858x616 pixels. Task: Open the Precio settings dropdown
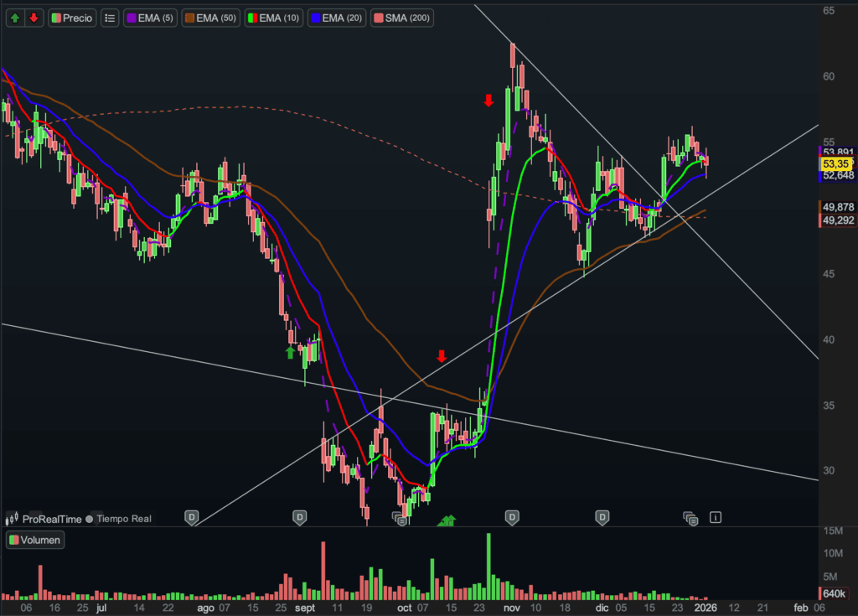[x=71, y=18]
